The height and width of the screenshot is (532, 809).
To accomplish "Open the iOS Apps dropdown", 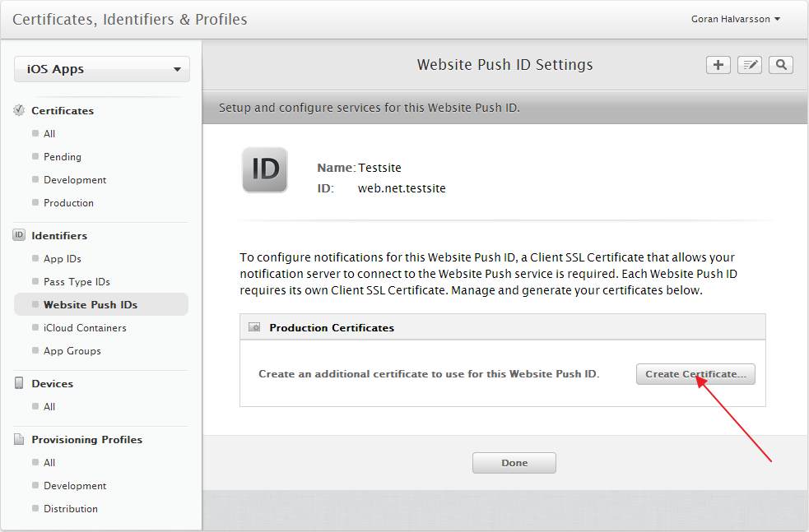I will (x=101, y=69).
